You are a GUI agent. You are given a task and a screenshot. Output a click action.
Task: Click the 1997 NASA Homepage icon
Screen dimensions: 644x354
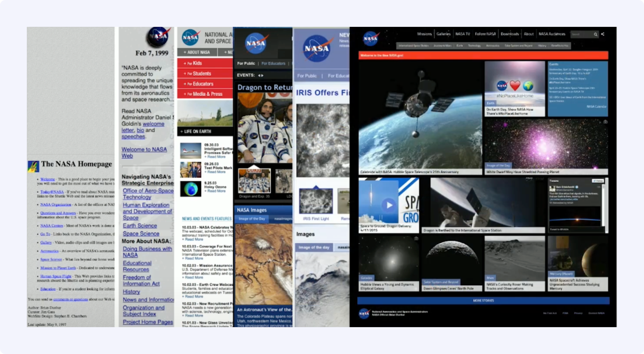(x=33, y=166)
